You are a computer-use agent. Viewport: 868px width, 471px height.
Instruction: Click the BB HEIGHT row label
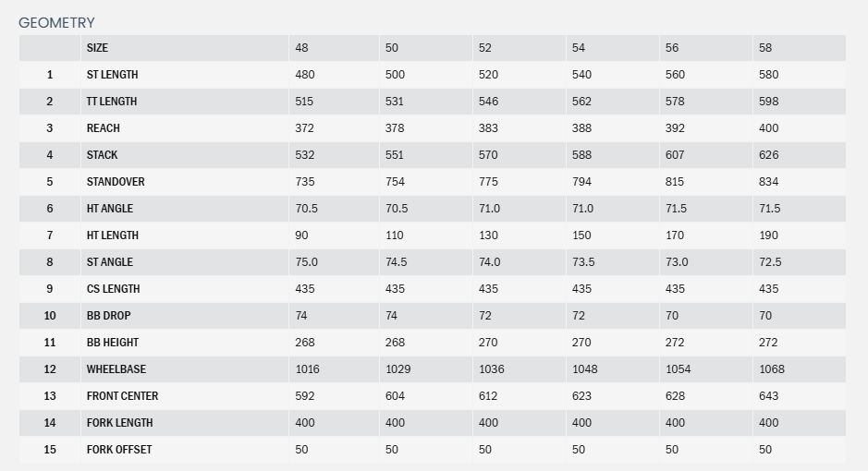[x=113, y=343]
